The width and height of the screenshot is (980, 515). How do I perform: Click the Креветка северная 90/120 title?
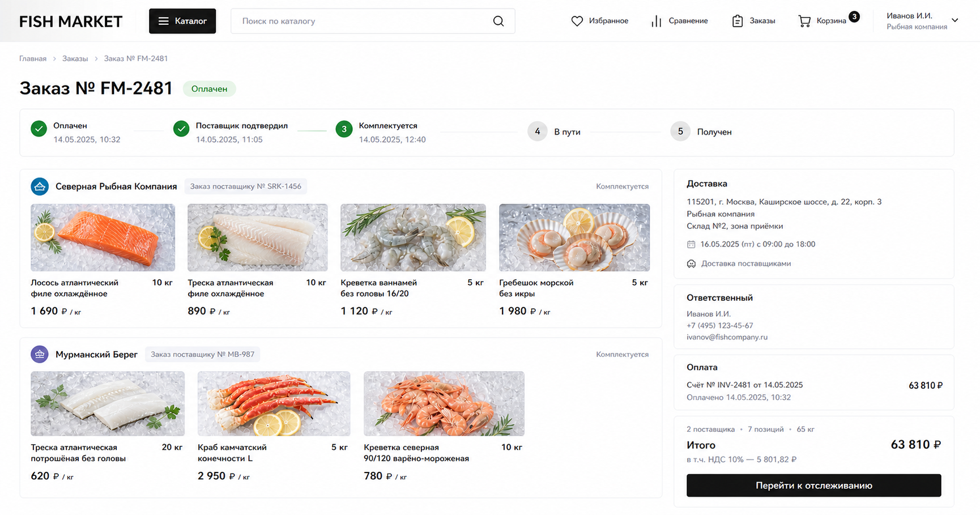[416, 453]
